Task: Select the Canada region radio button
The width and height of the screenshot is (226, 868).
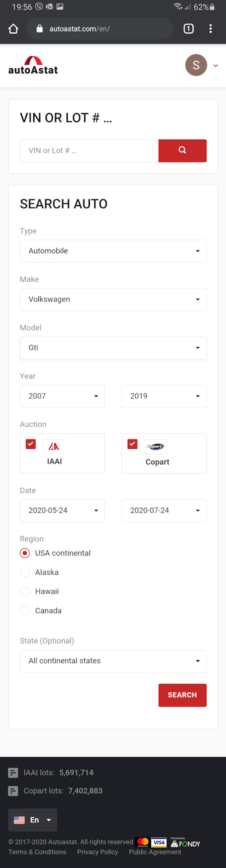Action: point(25,611)
